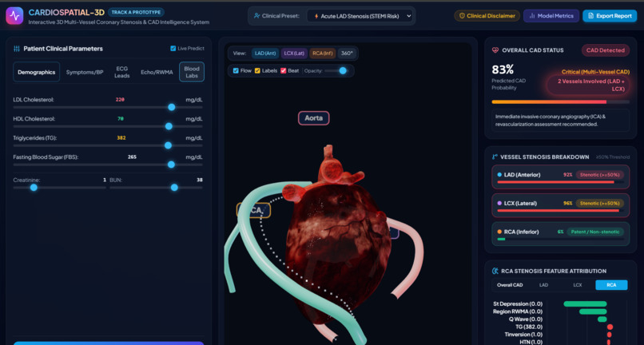Click the Track A Prototype badge
This screenshot has height=345, width=644.
pos(136,12)
